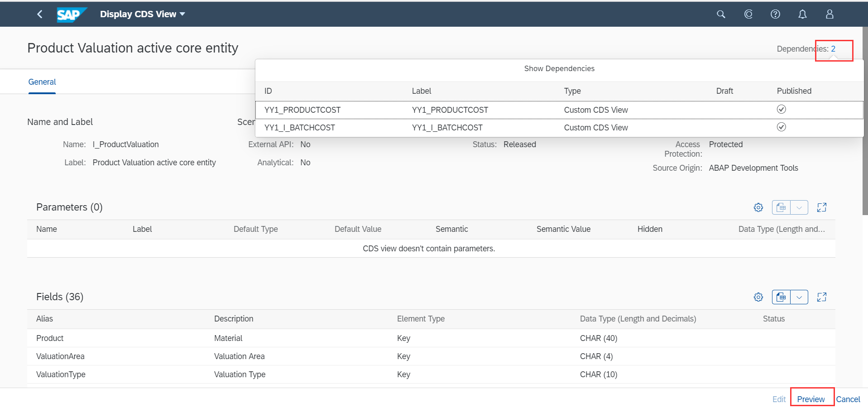
Task: Navigate back using the left arrow
Action: tap(39, 14)
